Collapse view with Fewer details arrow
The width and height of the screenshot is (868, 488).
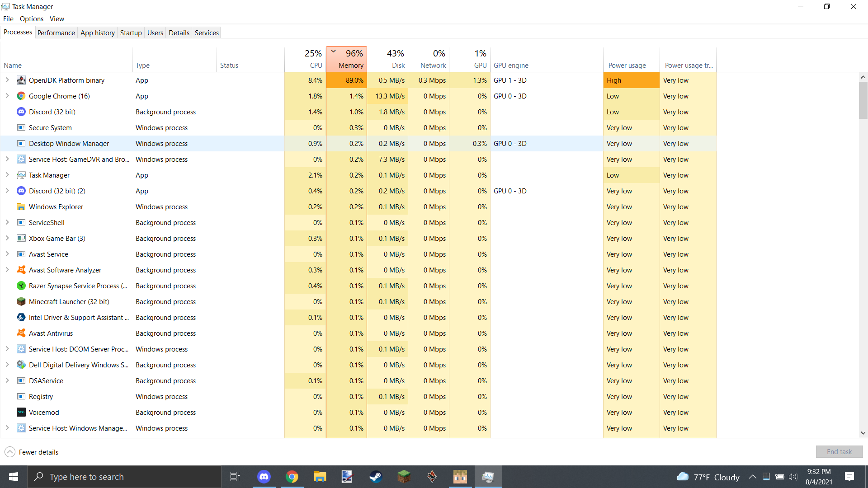click(10, 452)
